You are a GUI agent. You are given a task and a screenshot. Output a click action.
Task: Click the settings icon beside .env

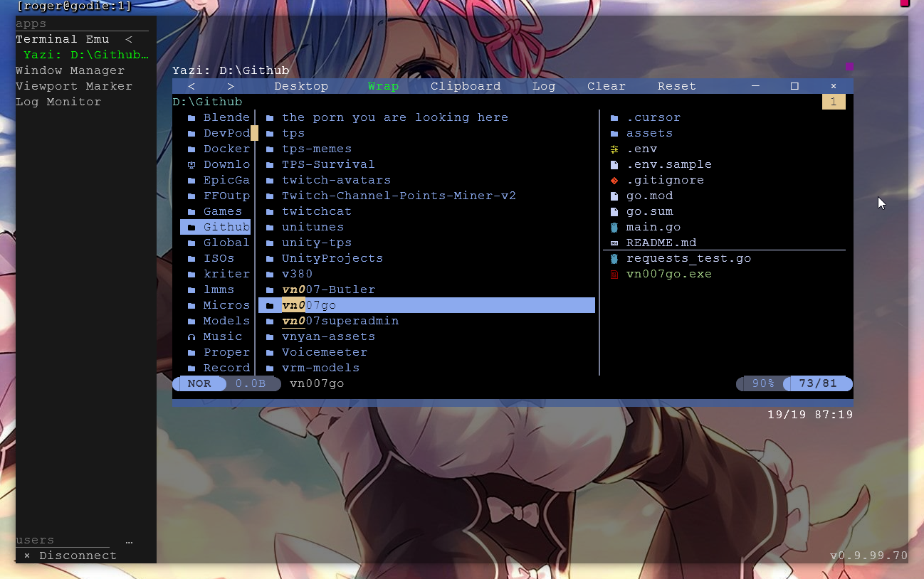tap(614, 149)
